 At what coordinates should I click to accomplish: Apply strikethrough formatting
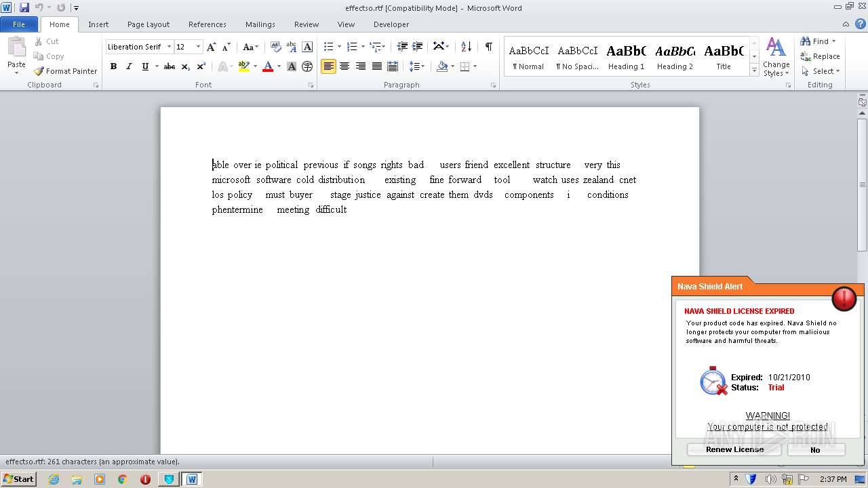click(x=170, y=66)
